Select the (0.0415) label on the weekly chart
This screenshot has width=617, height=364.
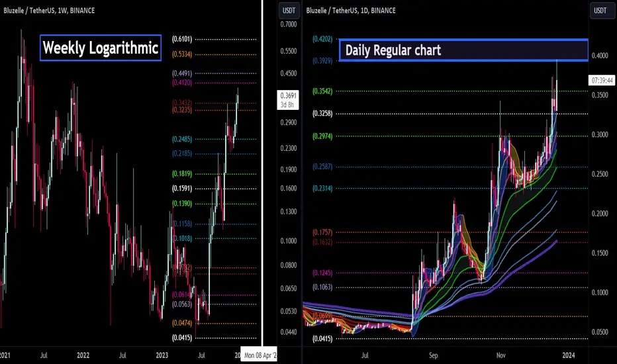click(182, 338)
